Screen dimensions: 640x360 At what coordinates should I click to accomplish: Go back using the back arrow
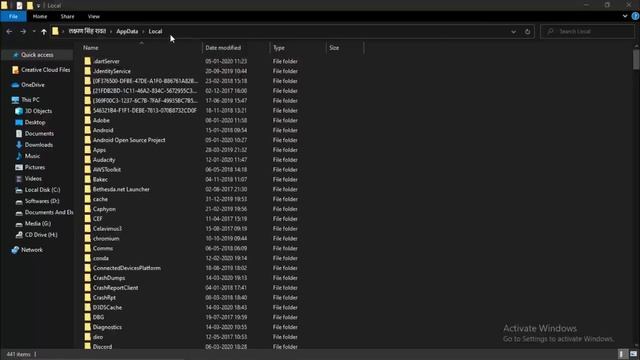pos(9,31)
